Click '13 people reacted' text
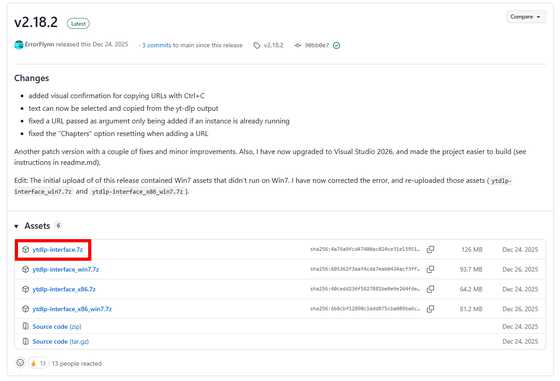 (77, 364)
